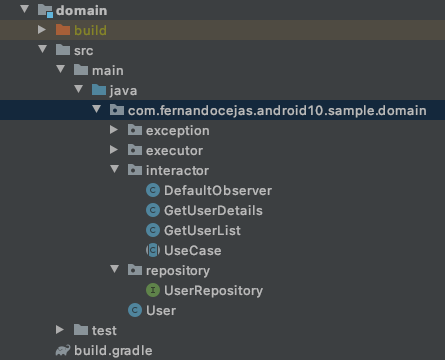This screenshot has height=360, width=445.
Task: Select the exception label
Action: pyautogui.click(x=178, y=131)
